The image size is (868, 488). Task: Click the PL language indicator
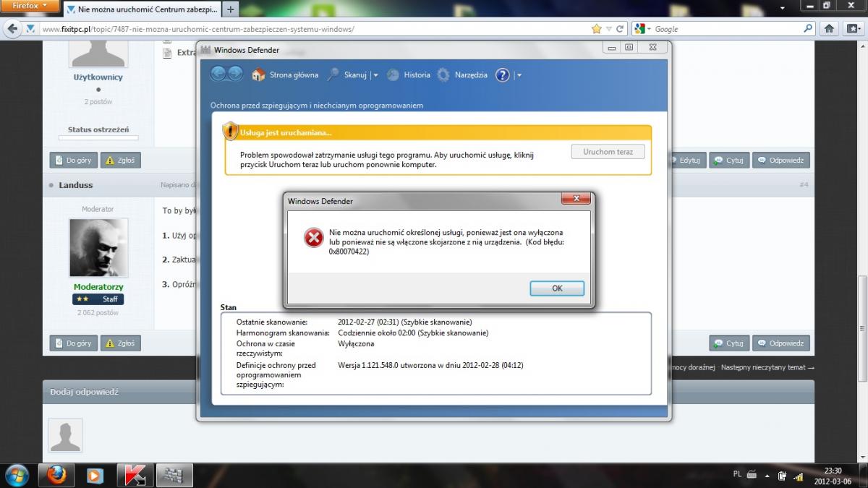click(x=737, y=474)
